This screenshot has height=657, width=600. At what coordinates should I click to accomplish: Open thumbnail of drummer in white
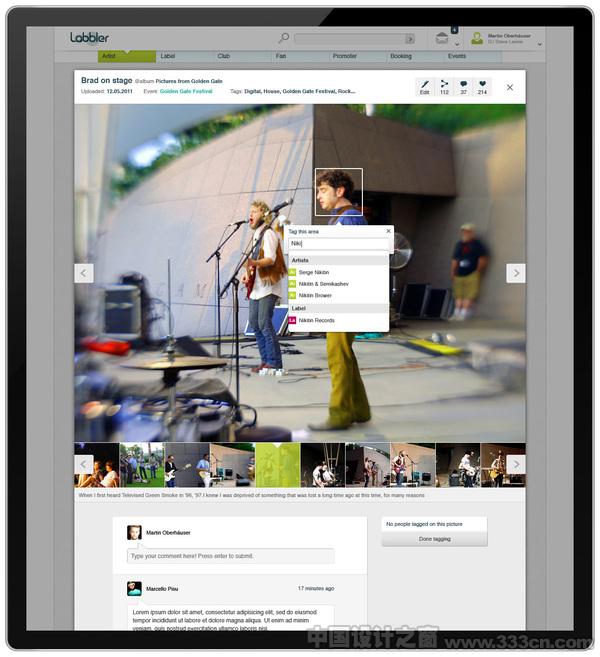tap(458, 465)
